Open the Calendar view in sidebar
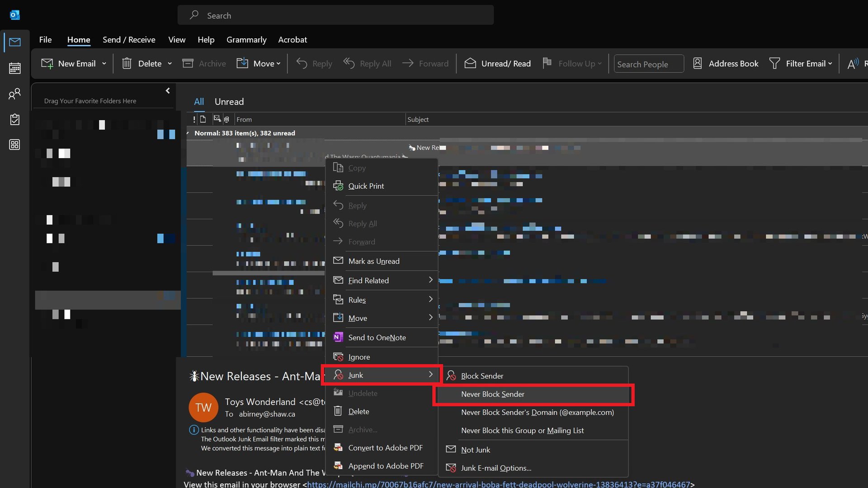The height and width of the screenshot is (488, 868). pyautogui.click(x=15, y=68)
